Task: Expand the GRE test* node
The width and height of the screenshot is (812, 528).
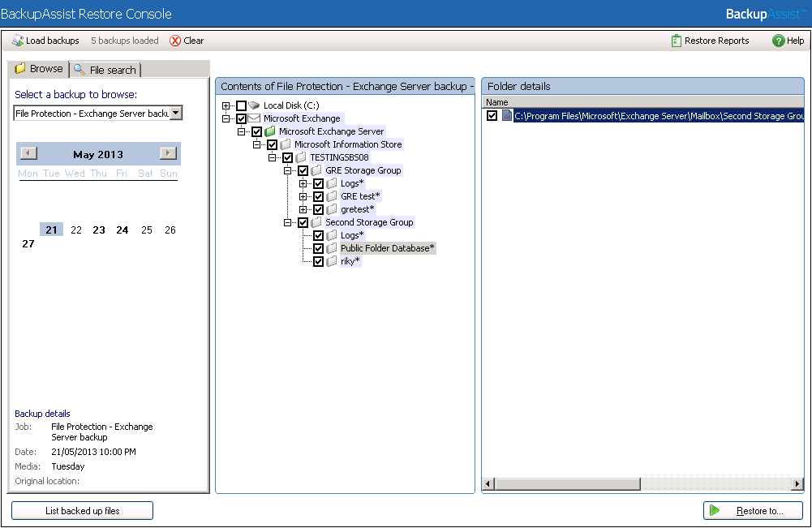Action: click(x=303, y=196)
